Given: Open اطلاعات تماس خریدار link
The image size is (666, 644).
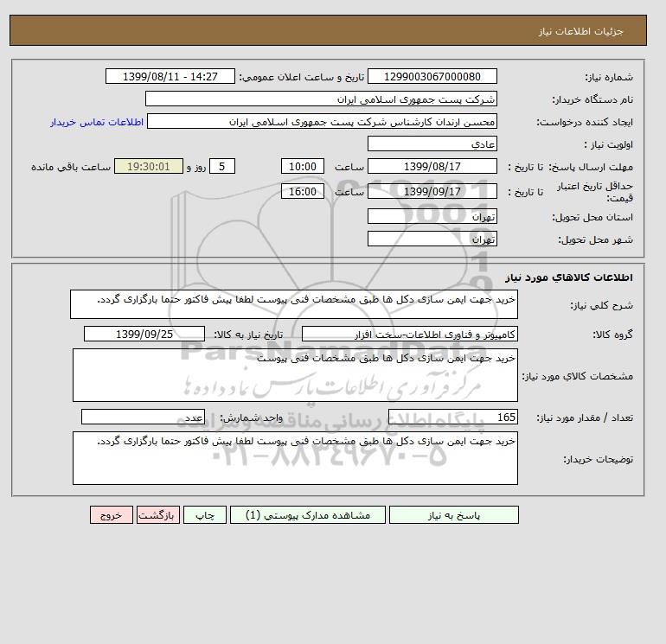Looking at the screenshot, I should coord(97,122).
